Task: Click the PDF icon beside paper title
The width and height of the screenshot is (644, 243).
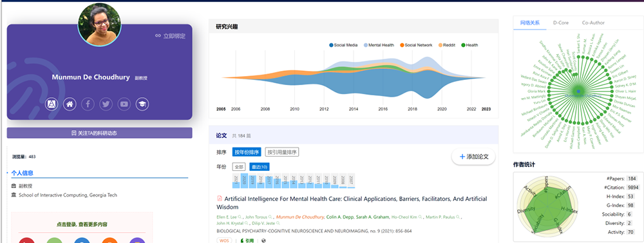Action: click(x=220, y=199)
